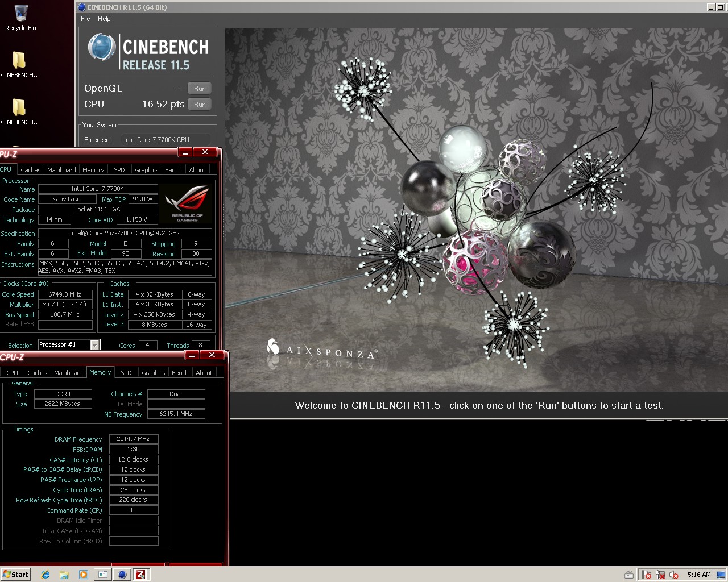Click the Code Name Kaby Lake value
Image resolution: width=728 pixels, height=582 pixels.
tap(67, 199)
